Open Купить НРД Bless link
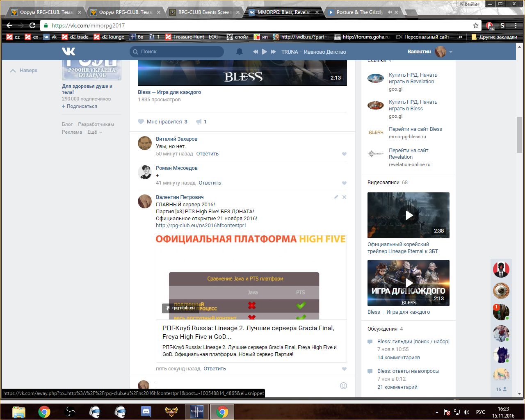 413,105
